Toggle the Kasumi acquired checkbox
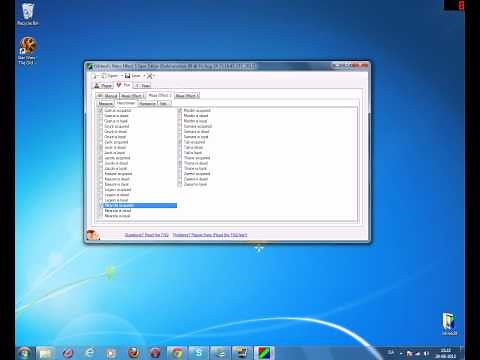 click(100, 174)
